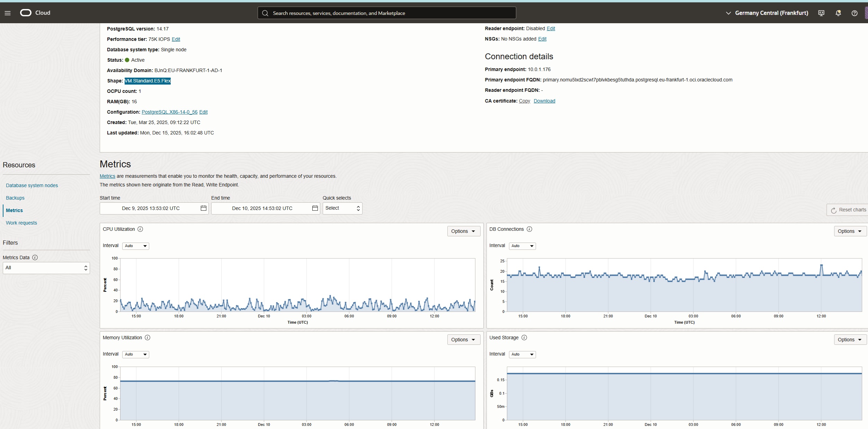Open Memory Utilization Interval Auto dropdown
Screen dimensions: 868x429
point(135,354)
